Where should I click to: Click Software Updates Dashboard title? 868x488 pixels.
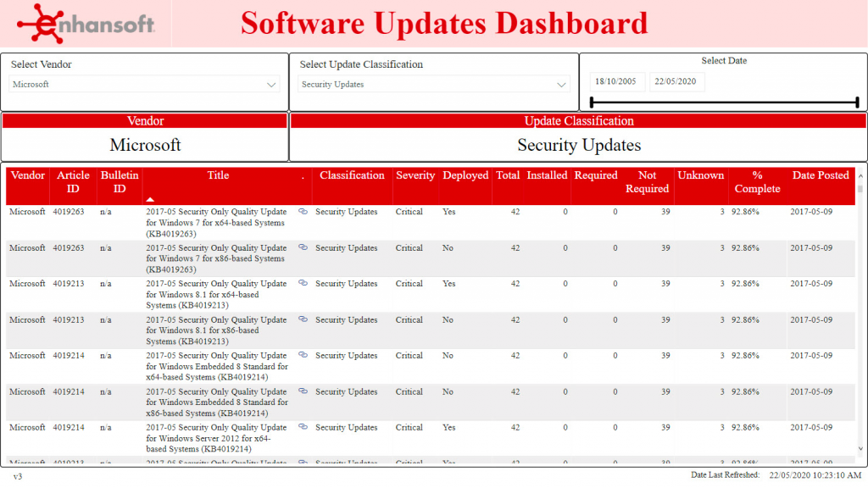pos(444,23)
